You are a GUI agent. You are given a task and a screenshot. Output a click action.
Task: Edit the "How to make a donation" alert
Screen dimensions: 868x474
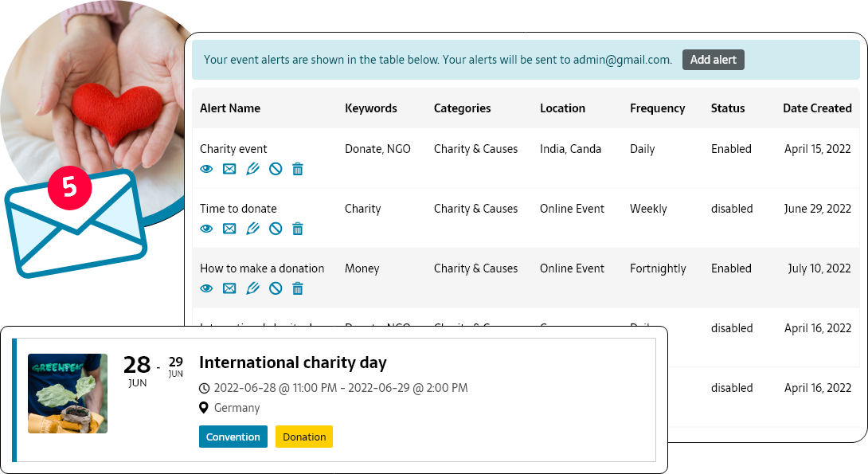coord(252,288)
